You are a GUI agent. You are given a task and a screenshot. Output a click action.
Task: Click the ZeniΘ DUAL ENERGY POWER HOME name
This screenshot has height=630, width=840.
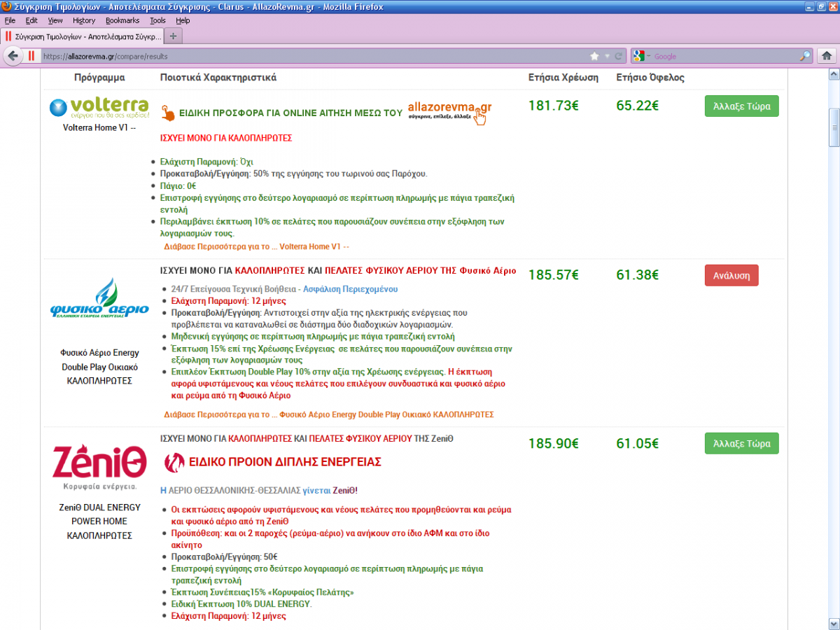[x=99, y=521]
